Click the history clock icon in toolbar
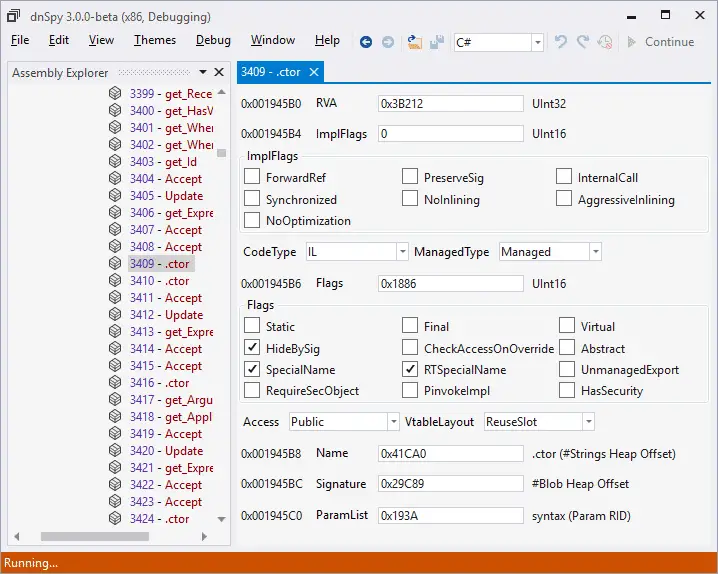 click(x=605, y=42)
